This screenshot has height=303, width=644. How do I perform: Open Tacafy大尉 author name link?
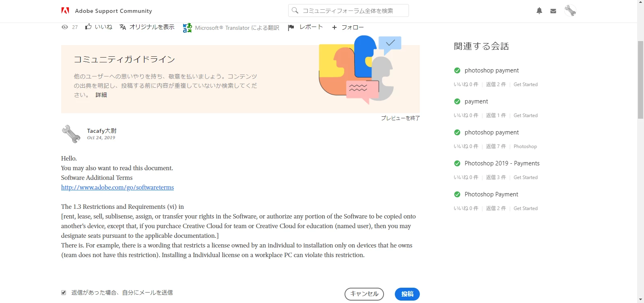[x=102, y=131]
